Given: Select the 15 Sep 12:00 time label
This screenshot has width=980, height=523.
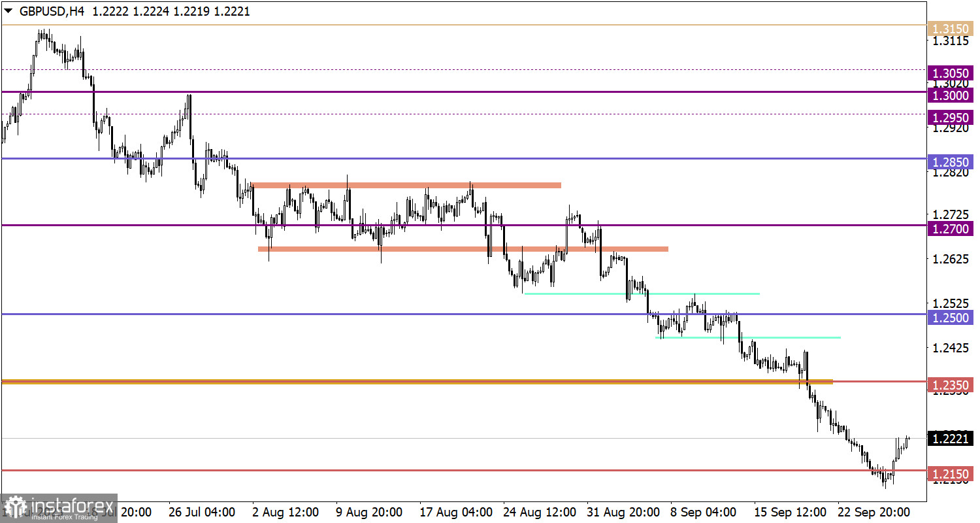Looking at the screenshot, I should (791, 511).
